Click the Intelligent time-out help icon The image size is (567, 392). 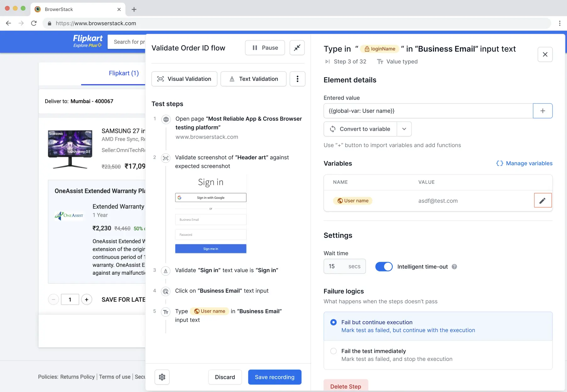[454, 267]
